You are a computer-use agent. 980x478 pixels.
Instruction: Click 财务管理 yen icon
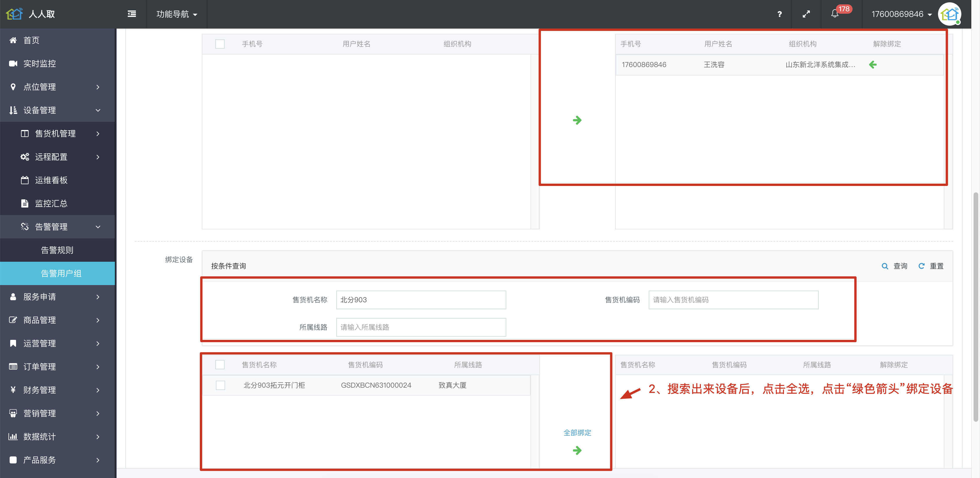point(13,390)
